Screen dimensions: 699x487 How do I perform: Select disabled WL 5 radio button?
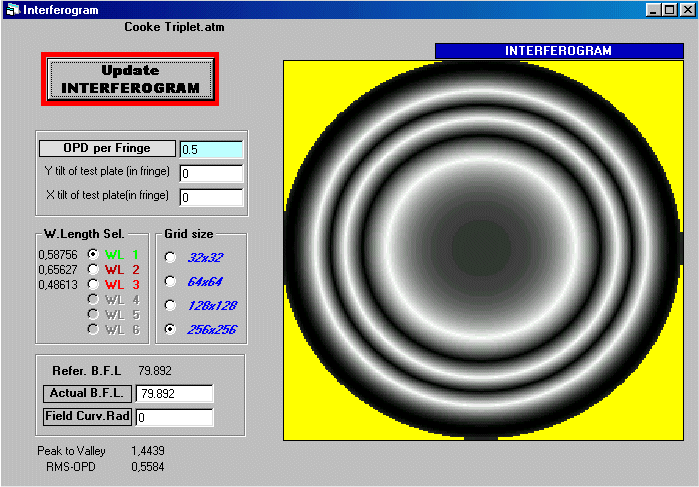(93, 314)
